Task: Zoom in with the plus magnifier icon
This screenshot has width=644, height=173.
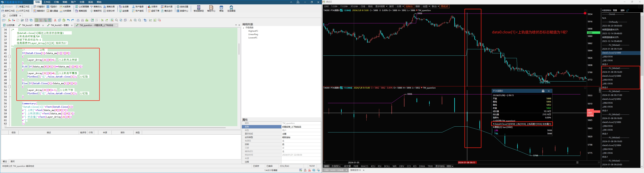Action: pyautogui.click(x=135, y=20)
